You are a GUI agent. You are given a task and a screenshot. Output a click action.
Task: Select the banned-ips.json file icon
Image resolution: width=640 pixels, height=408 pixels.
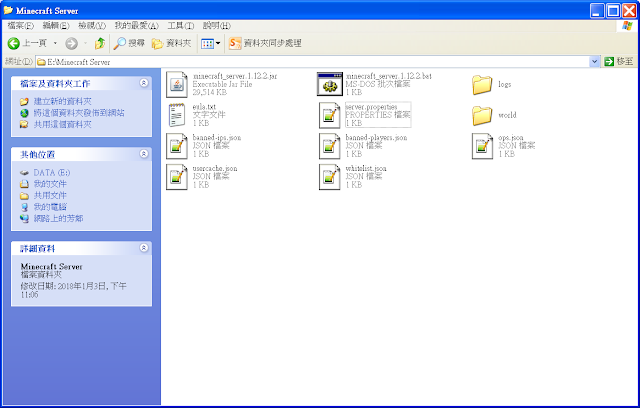pyautogui.click(x=177, y=146)
